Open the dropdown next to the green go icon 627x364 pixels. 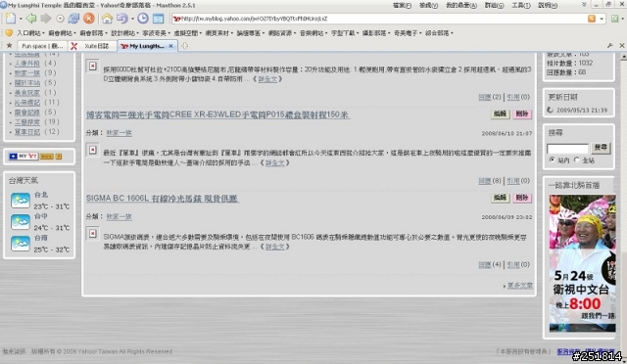623,19
